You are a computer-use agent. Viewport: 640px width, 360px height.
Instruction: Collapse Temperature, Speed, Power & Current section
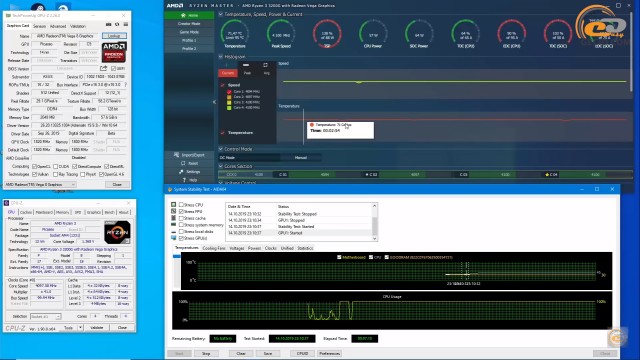tap(221, 14)
